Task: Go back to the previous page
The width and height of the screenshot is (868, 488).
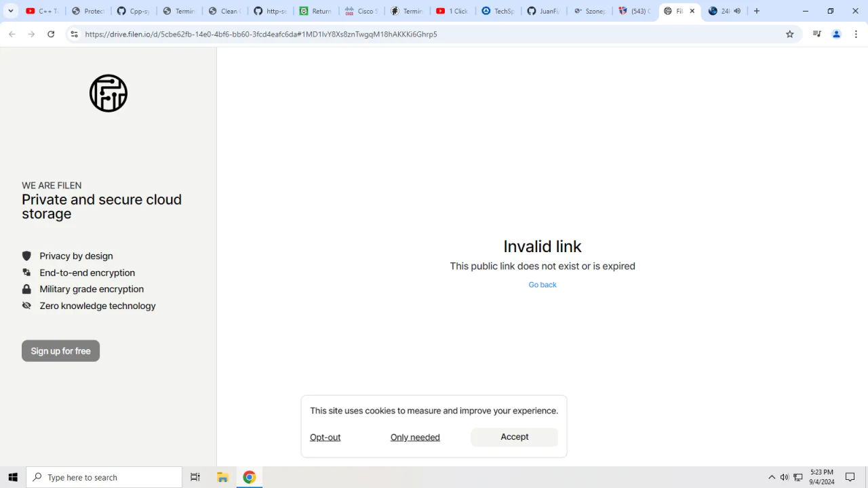Action: (12, 34)
